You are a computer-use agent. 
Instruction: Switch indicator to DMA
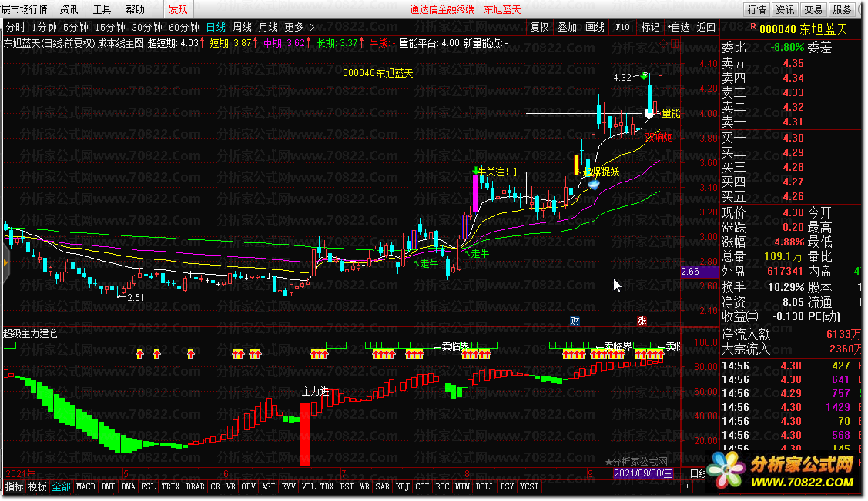click(129, 486)
